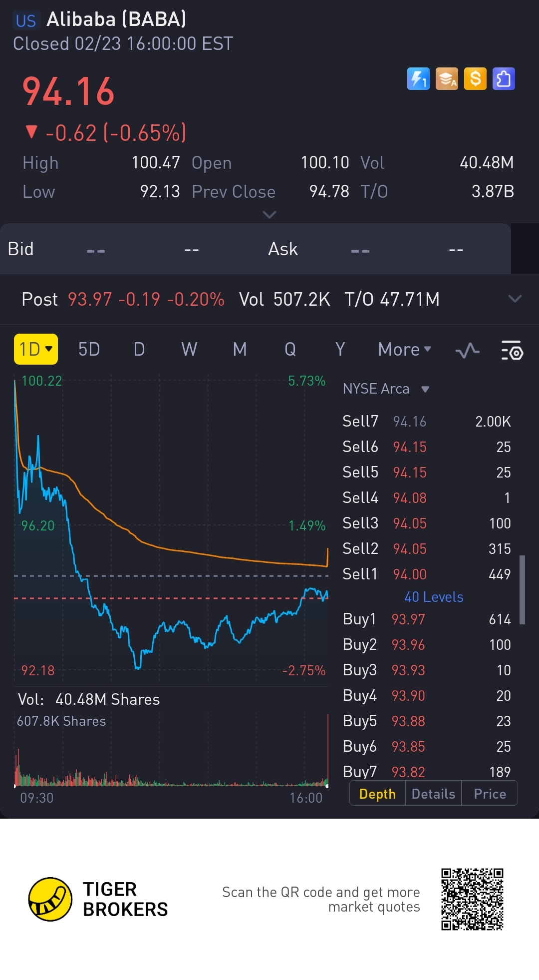The width and height of the screenshot is (539, 980).
Task: Tap the Buy3 93.93 order row
Action: tap(427, 670)
